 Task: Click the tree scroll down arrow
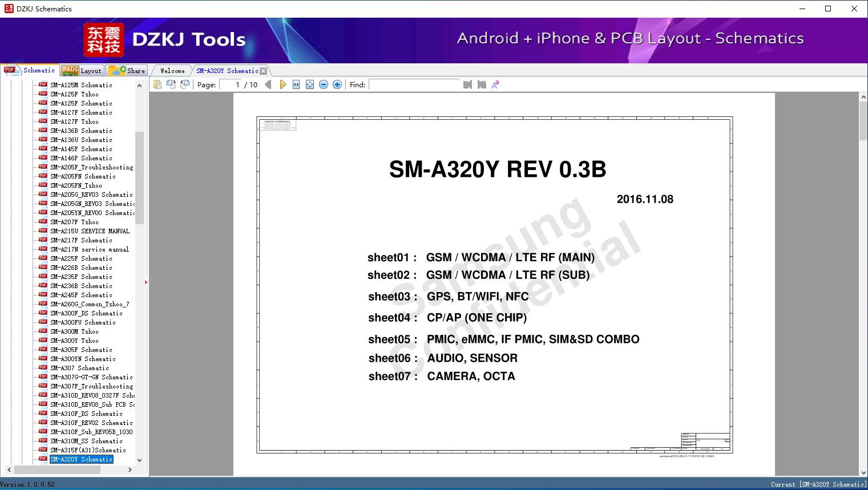tap(139, 460)
